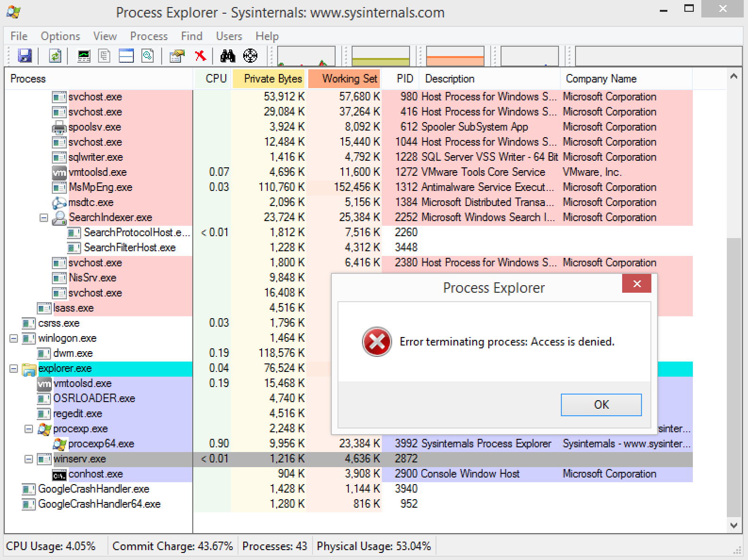Close the Process Explorer error dialog
The width and height of the screenshot is (748, 560).
click(637, 283)
